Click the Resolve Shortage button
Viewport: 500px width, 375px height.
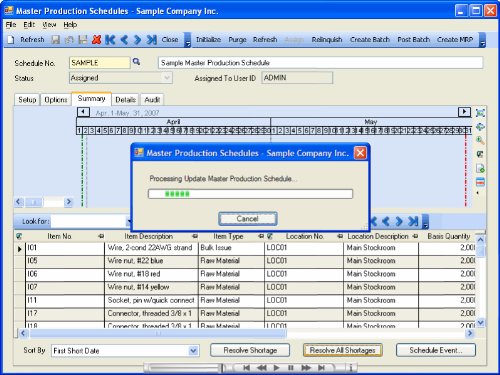[x=250, y=350]
